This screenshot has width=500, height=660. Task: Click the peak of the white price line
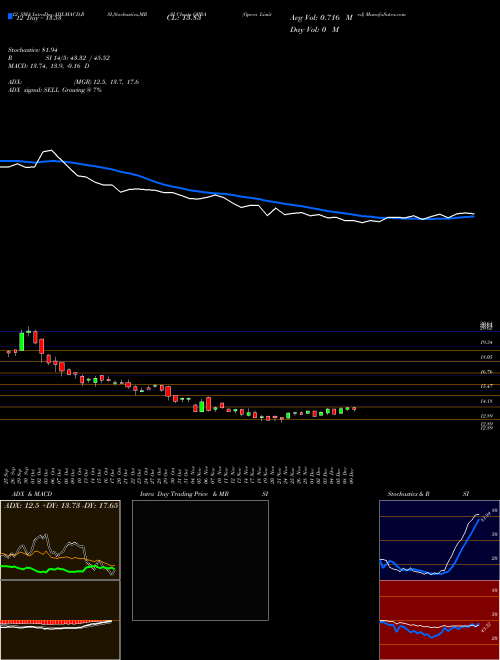tap(51, 150)
